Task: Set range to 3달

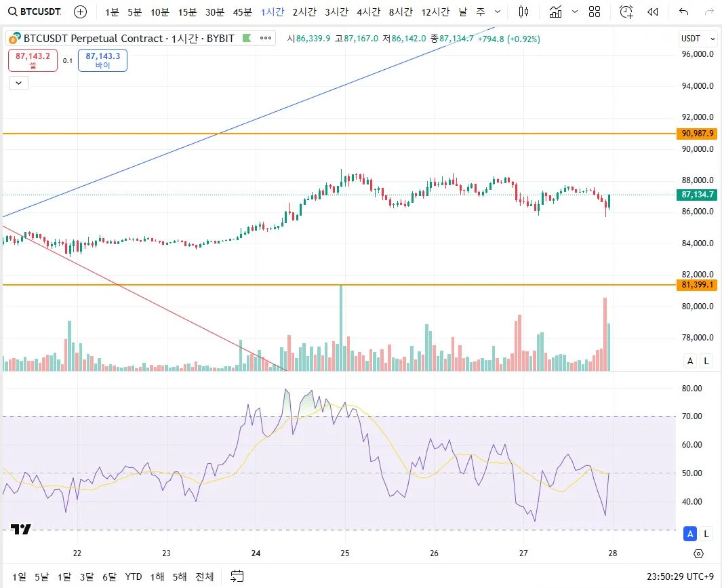Action: [x=87, y=577]
